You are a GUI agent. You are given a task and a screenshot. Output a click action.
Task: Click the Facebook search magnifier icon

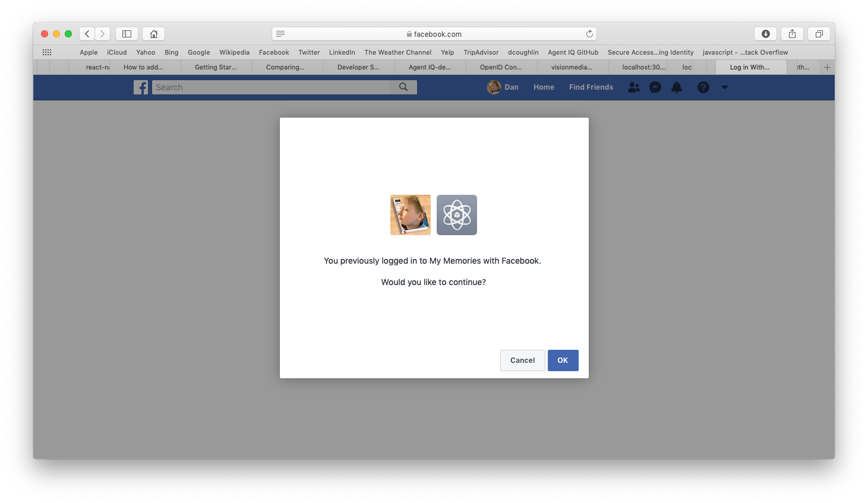pyautogui.click(x=403, y=87)
